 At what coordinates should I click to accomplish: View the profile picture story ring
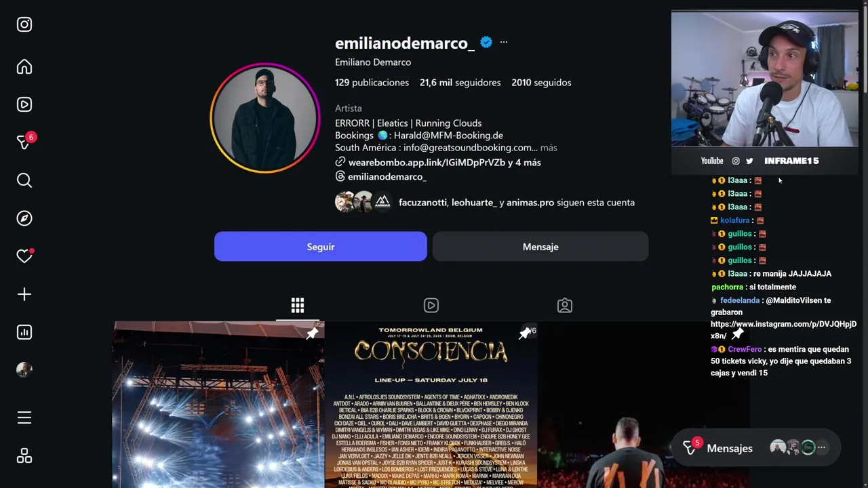pos(265,118)
